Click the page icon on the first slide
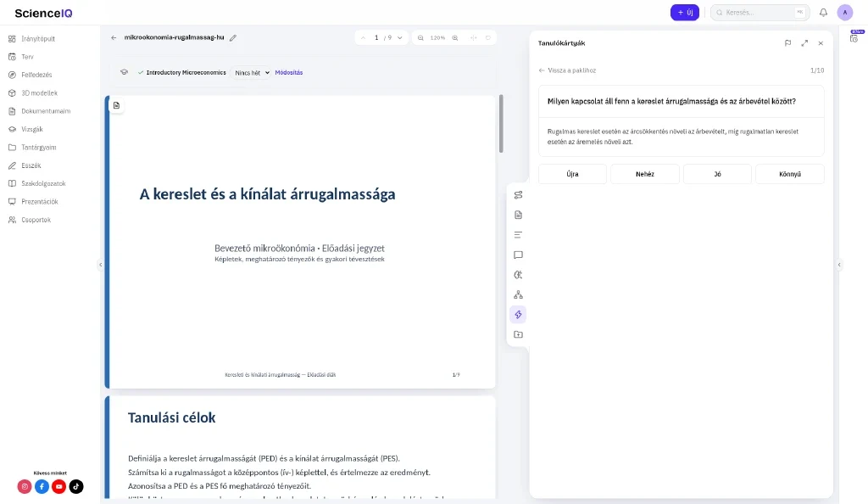 coord(116,105)
